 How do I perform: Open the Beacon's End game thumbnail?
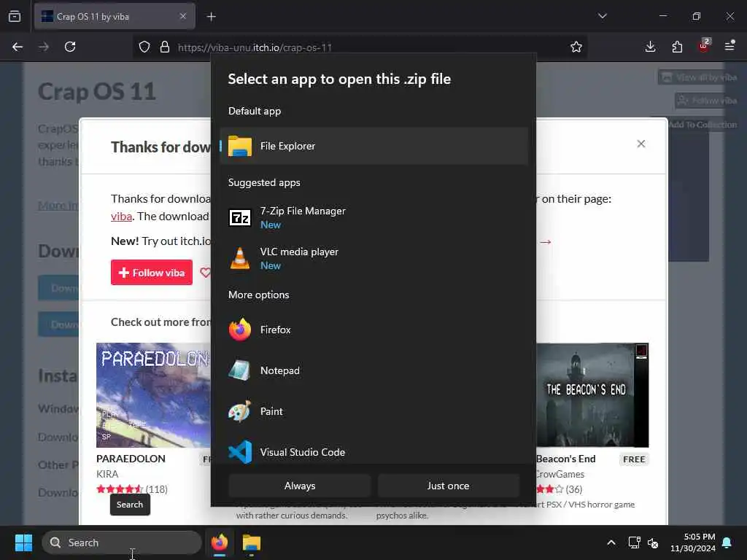point(592,395)
